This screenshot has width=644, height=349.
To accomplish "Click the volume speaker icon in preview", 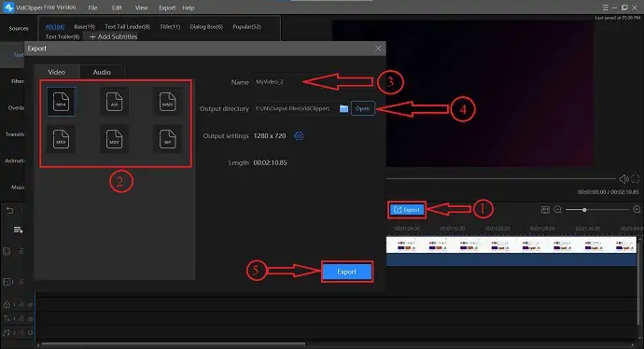I will click(x=623, y=178).
